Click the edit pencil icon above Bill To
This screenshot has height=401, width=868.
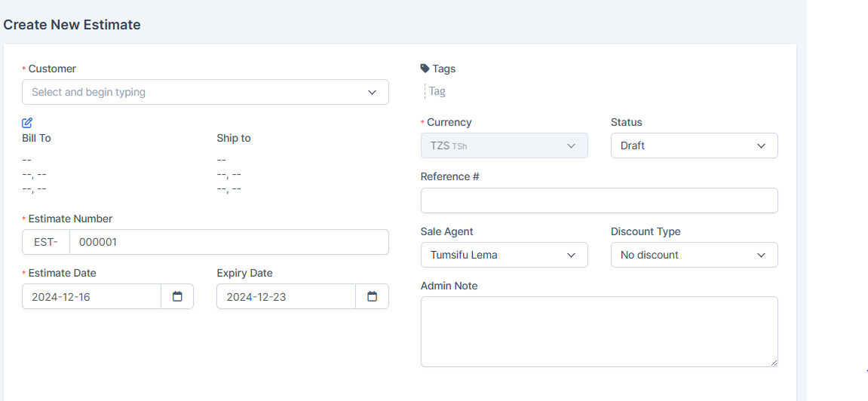pos(27,123)
